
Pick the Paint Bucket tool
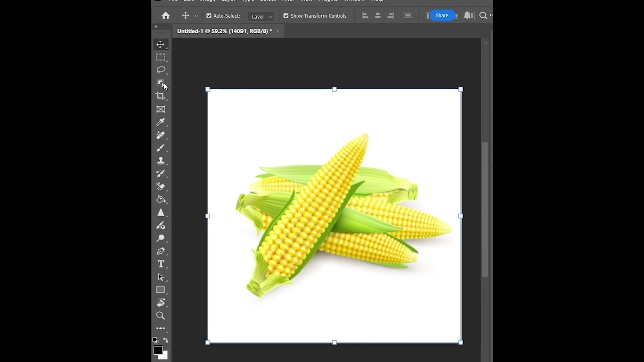pyautogui.click(x=160, y=200)
